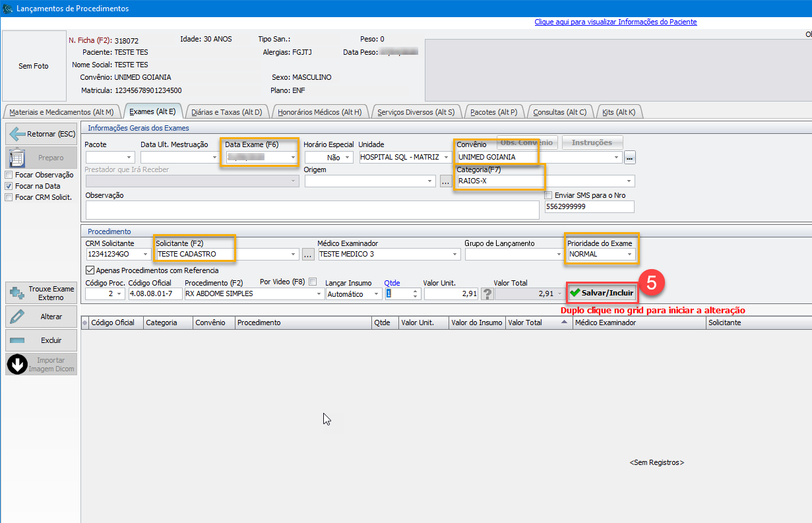Screen dimensions: 812x523
Task: Click the ellipsis button next to Solicitante field
Action: [308, 254]
